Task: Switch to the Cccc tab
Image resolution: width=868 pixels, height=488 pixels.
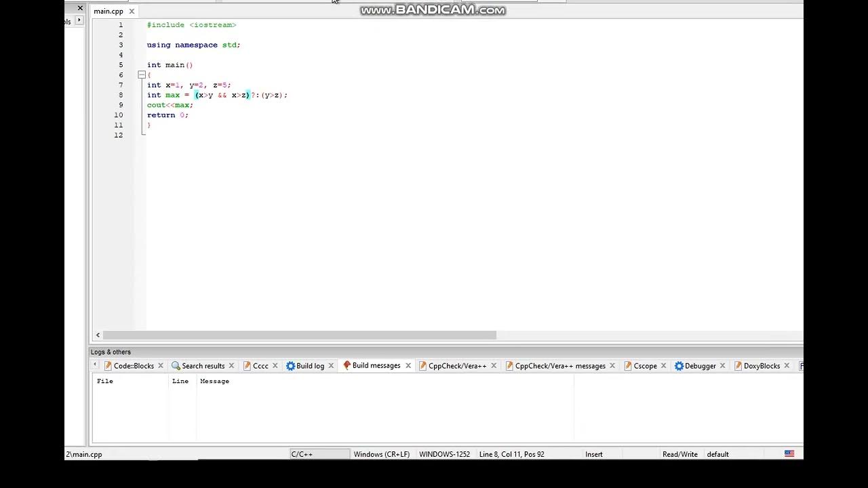Action: click(x=260, y=366)
